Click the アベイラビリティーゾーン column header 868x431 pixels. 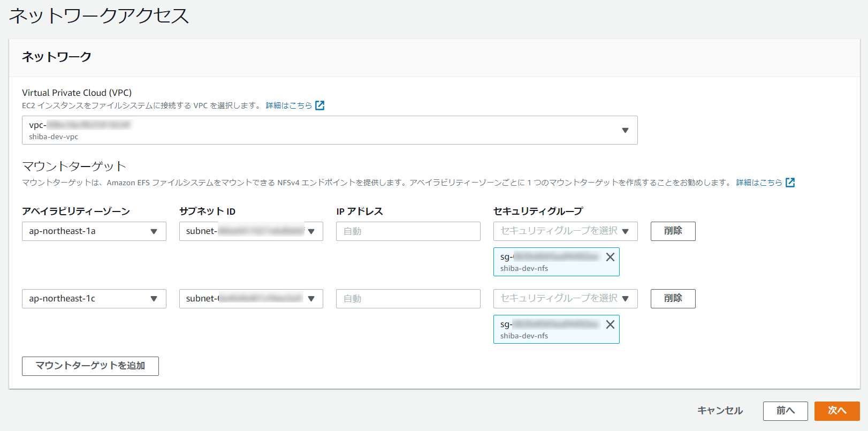click(x=76, y=211)
